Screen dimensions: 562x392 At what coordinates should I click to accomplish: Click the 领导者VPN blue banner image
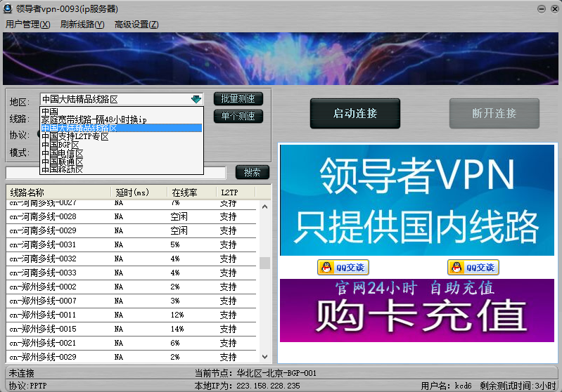pyautogui.click(x=417, y=200)
